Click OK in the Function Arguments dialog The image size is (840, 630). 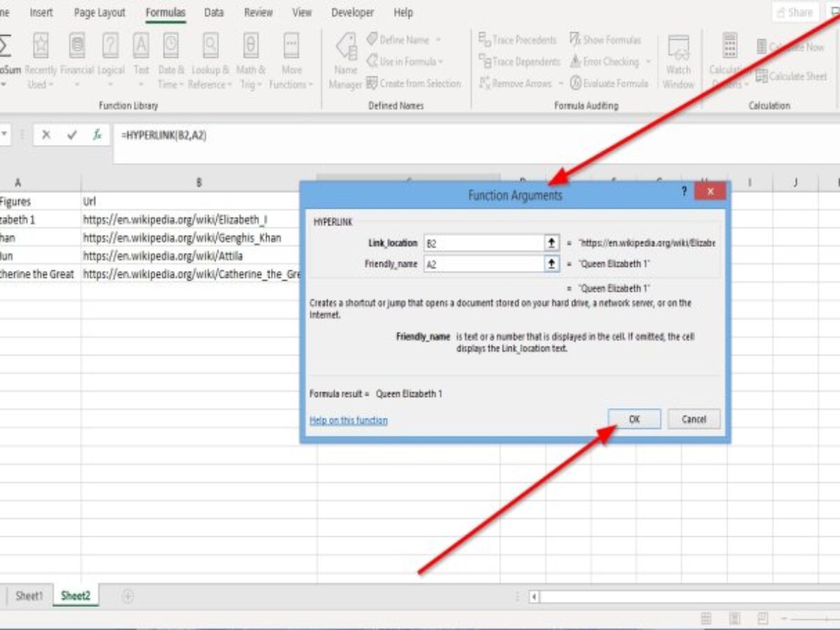pyautogui.click(x=633, y=418)
